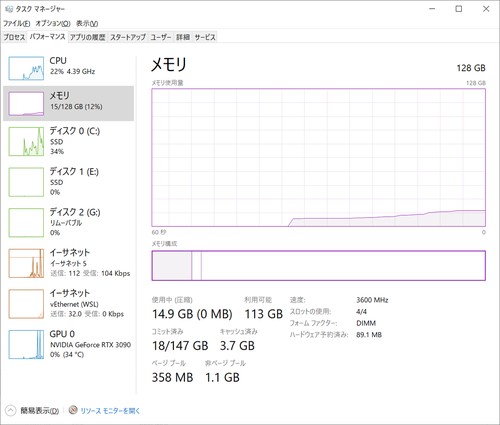This screenshot has width=500, height=425.
Task: Select the メモリ item in sidebar
Action: point(68,103)
